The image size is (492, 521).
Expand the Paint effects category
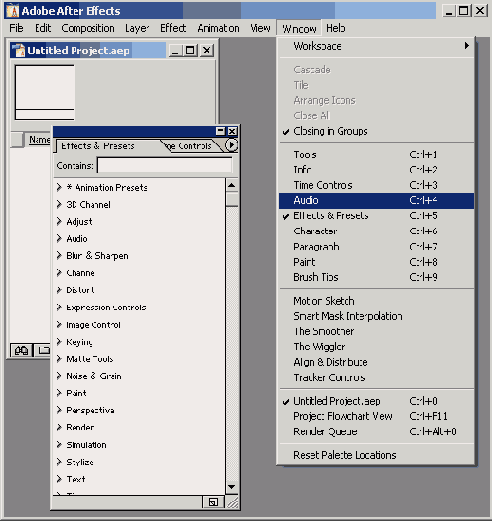[59, 393]
